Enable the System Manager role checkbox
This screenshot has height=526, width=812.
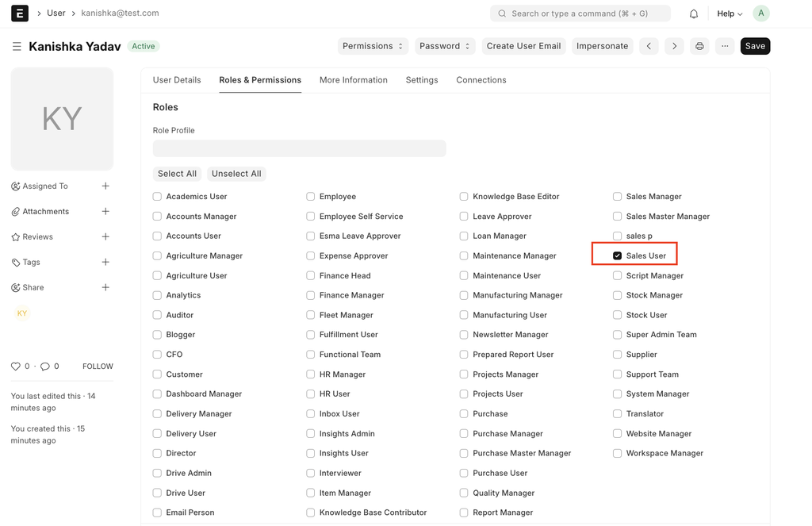coord(618,394)
